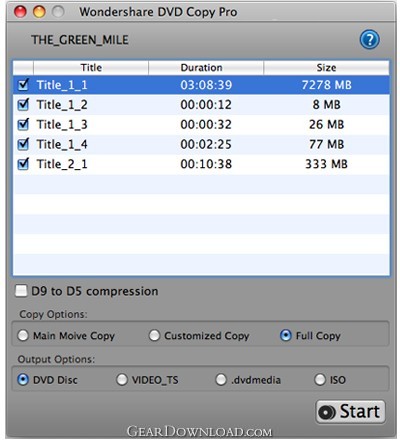Open help via blue question mark icon
400x440 pixels.
(x=370, y=40)
